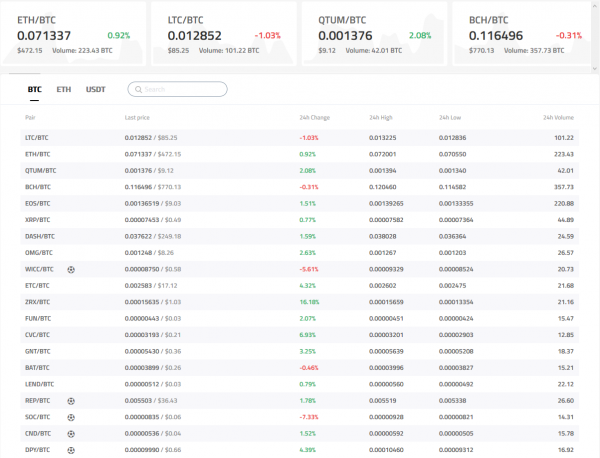600x458 pixels.
Task: Click Volume: 357.73 BTC on BCH card
Action: coord(534,51)
